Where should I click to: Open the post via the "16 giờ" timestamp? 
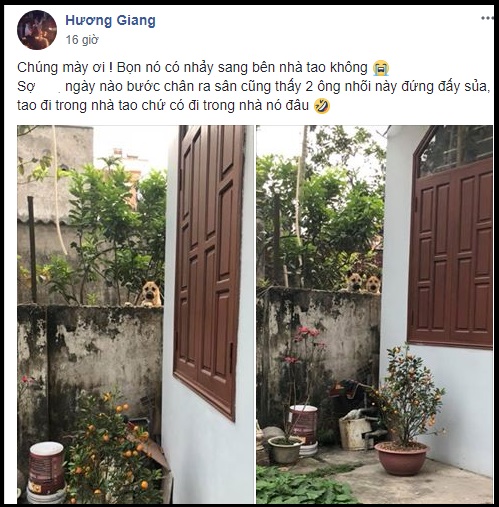coord(82,40)
